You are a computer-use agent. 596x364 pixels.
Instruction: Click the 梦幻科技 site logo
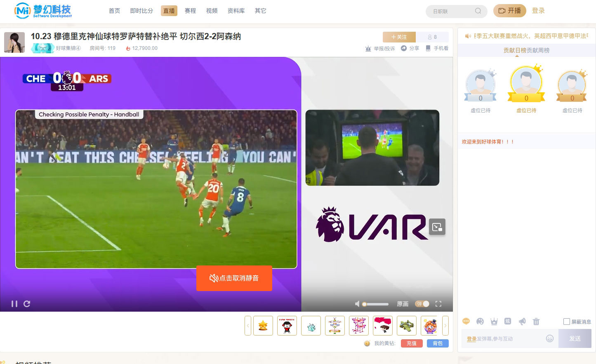[43, 11]
